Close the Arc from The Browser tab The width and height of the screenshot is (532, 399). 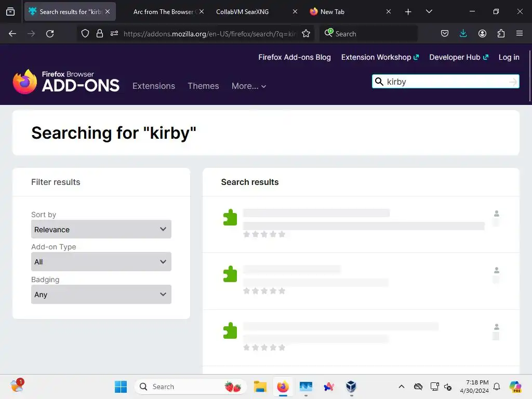pos(202,11)
